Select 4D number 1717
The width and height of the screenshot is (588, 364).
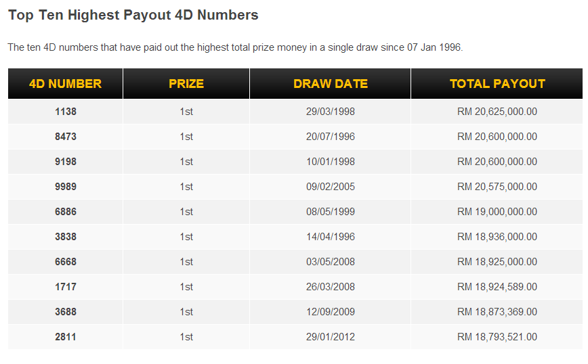(66, 287)
